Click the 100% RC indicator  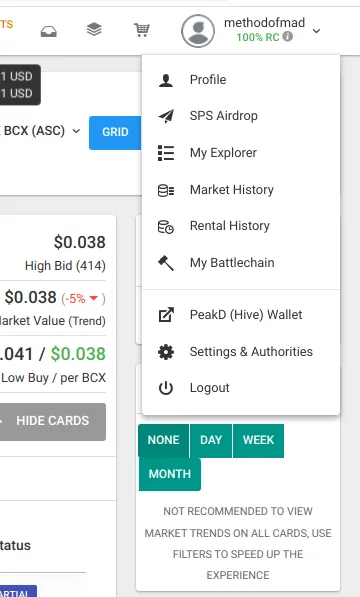point(258,37)
